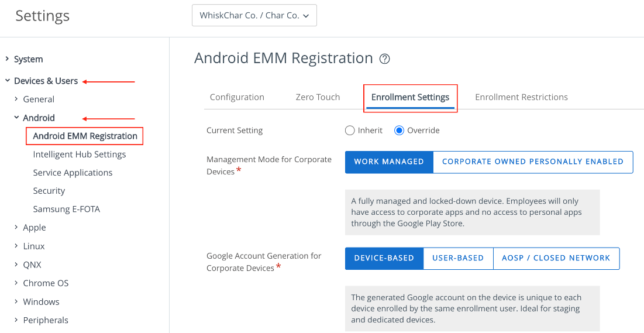
Task: Collapse the Devices & Users section
Action: [8, 81]
